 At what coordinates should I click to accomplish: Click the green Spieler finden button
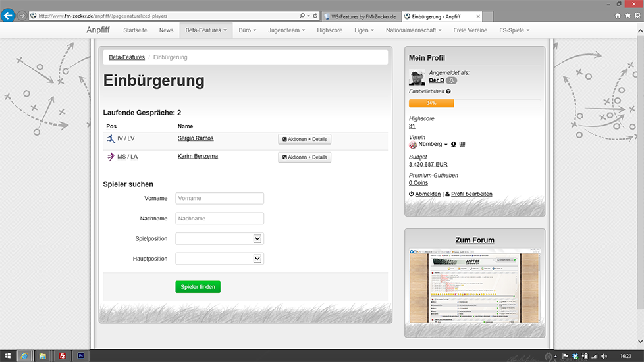198,287
